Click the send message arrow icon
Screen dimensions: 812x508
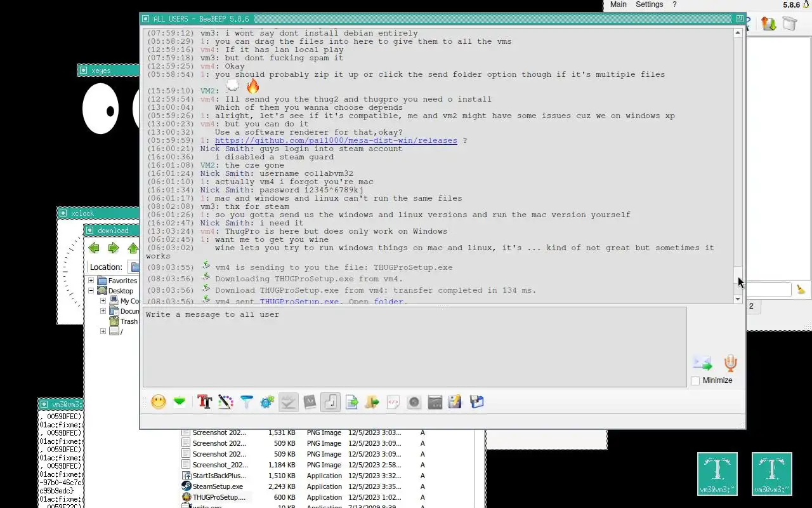(x=702, y=363)
